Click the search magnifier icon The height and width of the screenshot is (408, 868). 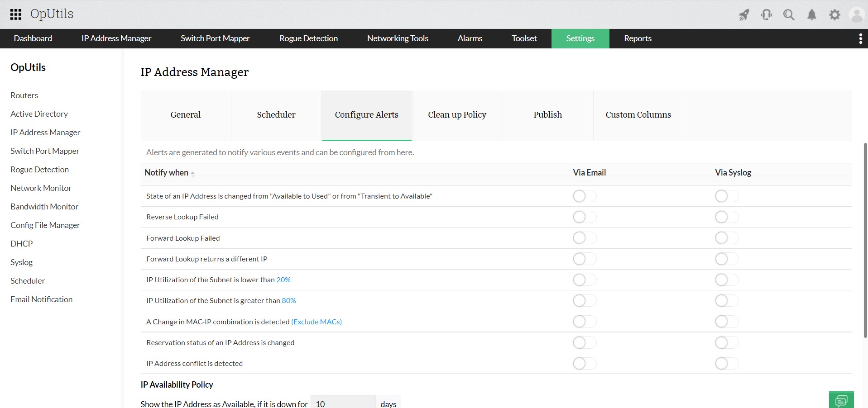pyautogui.click(x=789, y=14)
